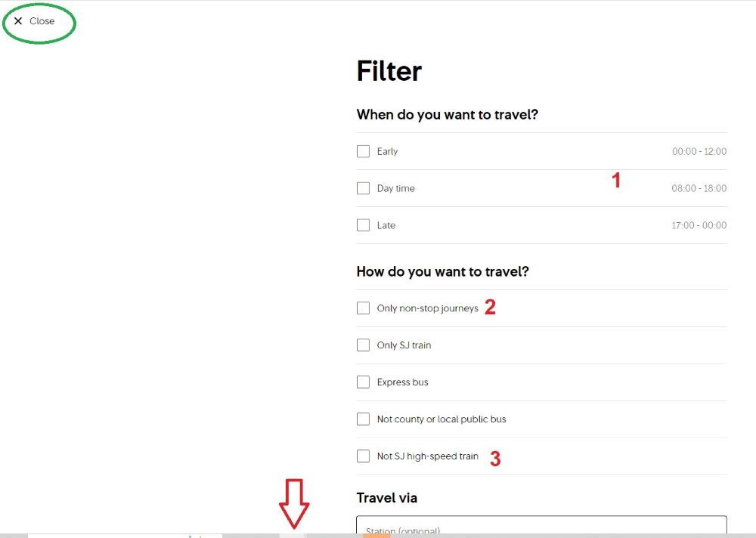This screenshot has height=538, width=756.
Task: Check the Only SJ train filter
Action: click(x=363, y=345)
